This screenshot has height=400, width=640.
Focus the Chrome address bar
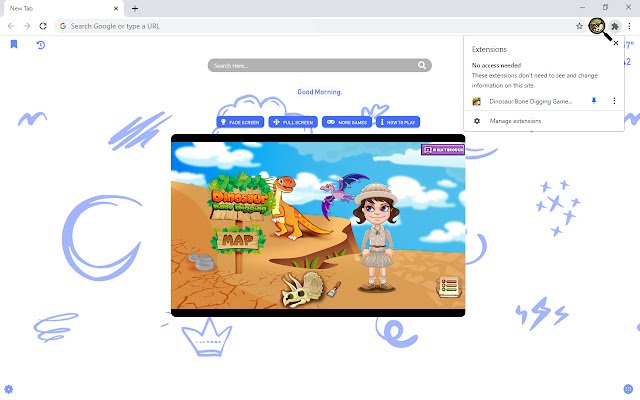pyautogui.click(x=314, y=26)
